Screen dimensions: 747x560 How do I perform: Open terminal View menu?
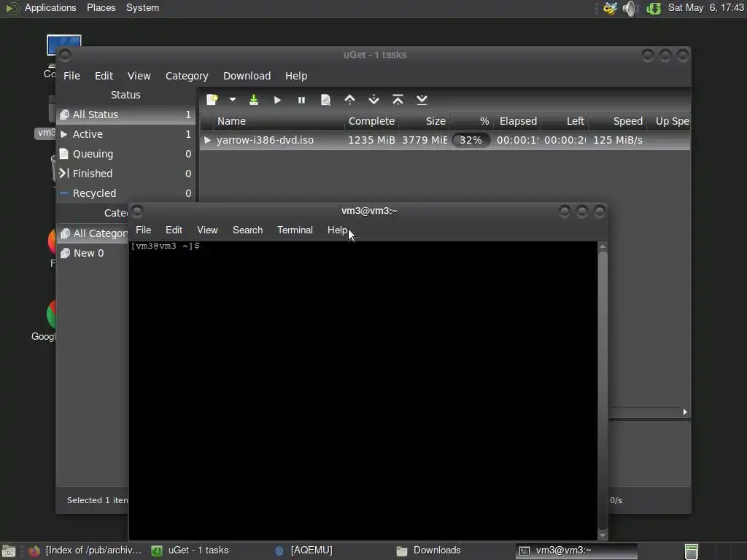coord(207,230)
